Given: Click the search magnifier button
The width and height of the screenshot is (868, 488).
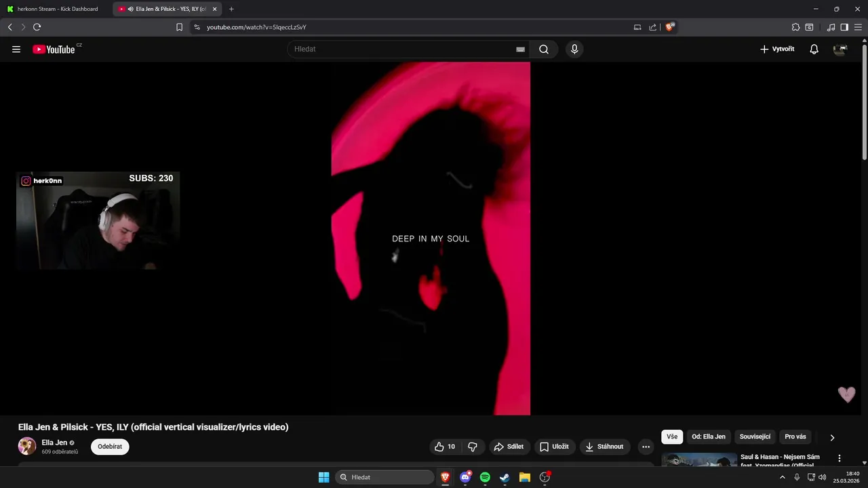Looking at the screenshot, I should [x=544, y=49].
